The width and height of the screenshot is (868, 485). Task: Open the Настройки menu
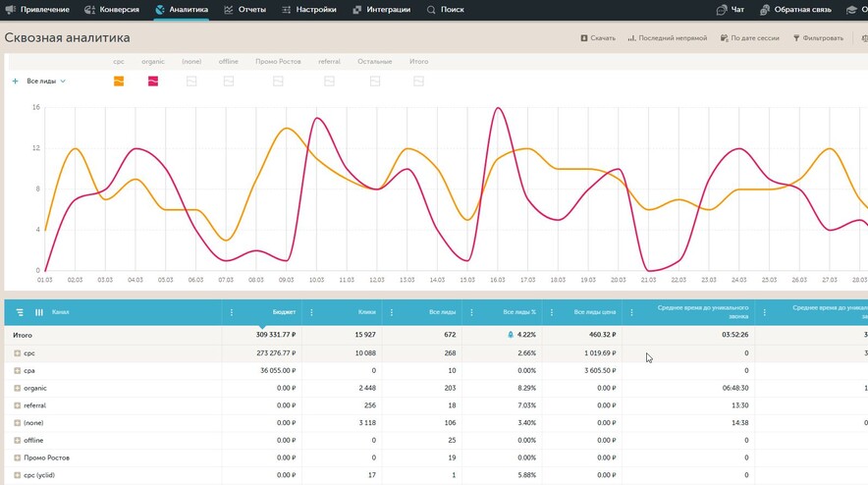(309, 10)
